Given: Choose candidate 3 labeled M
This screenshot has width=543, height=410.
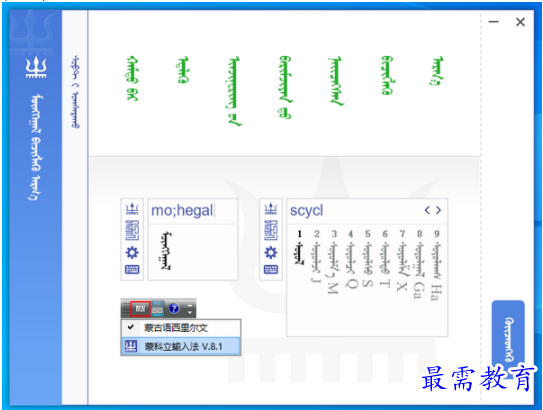Looking at the screenshot, I should point(333,262).
